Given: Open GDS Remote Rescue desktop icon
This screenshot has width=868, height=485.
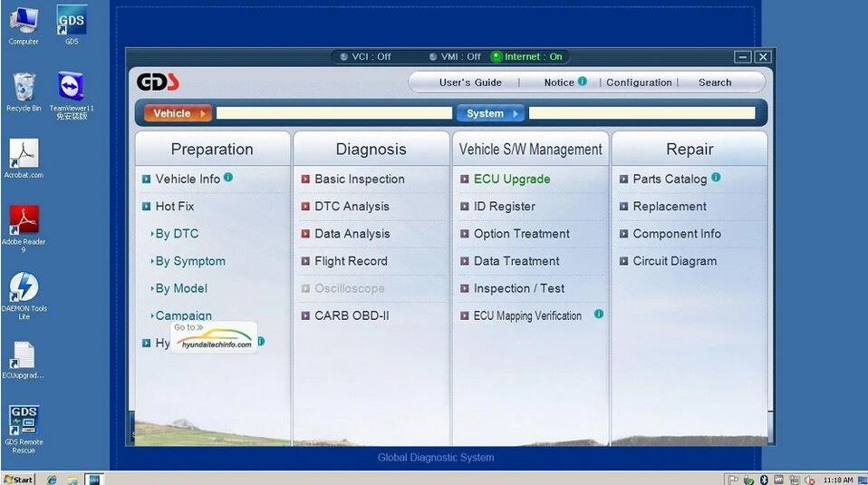Looking at the screenshot, I should click(24, 422).
